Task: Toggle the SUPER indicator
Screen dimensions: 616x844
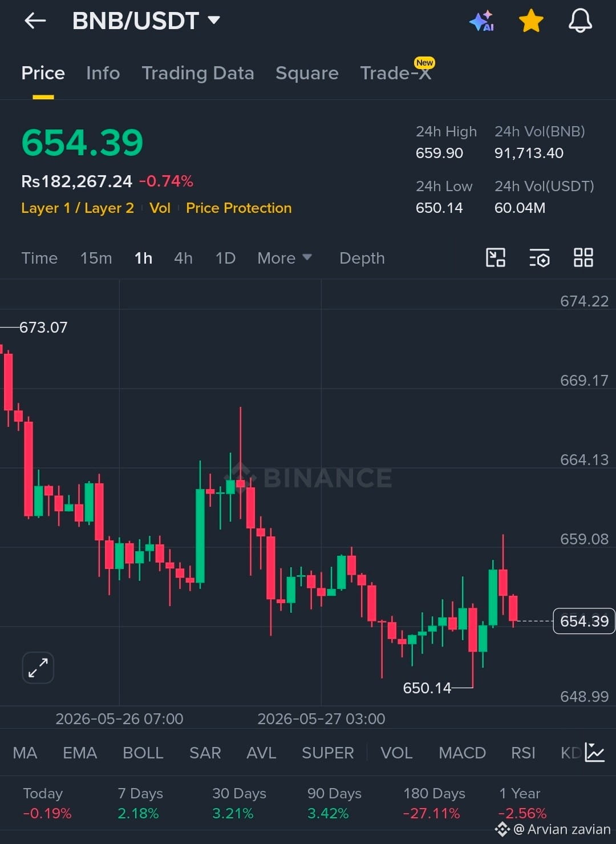Action: click(x=328, y=753)
